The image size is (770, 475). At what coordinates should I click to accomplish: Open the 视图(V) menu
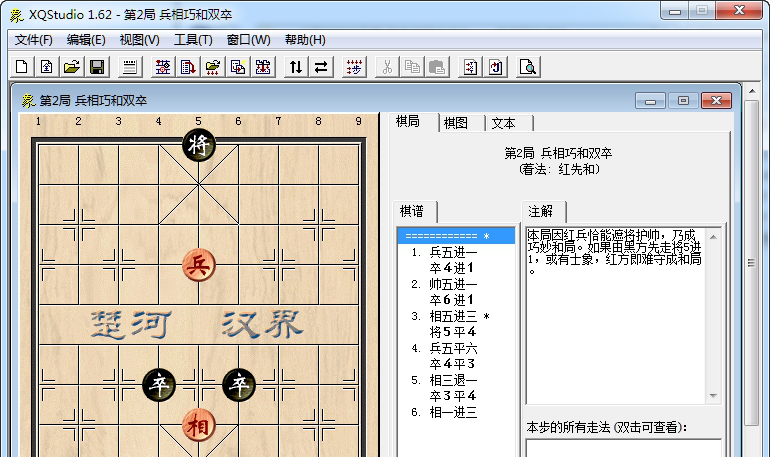click(139, 40)
